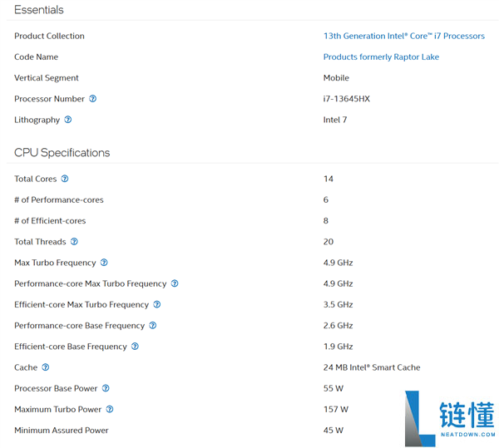
Task: Select the Total Cores value 14
Action: click(x=329, y=179)
